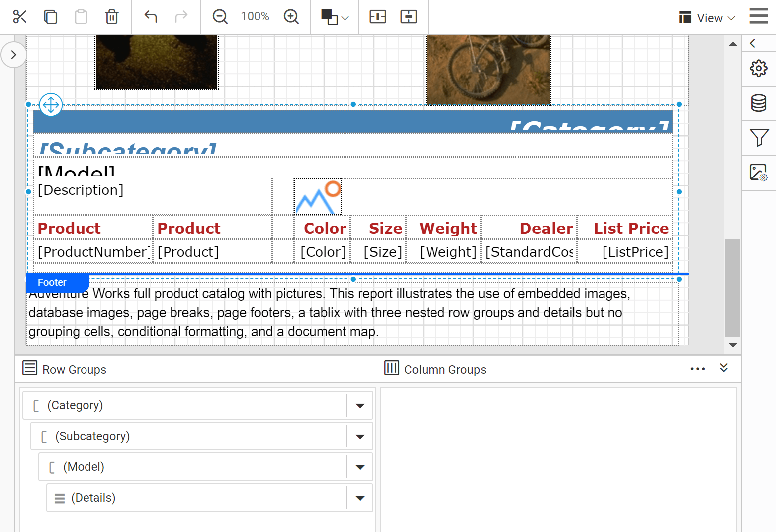Select the [ProductNumber] cell
Viewport: 776px width, 532px height.
point(93,252)
